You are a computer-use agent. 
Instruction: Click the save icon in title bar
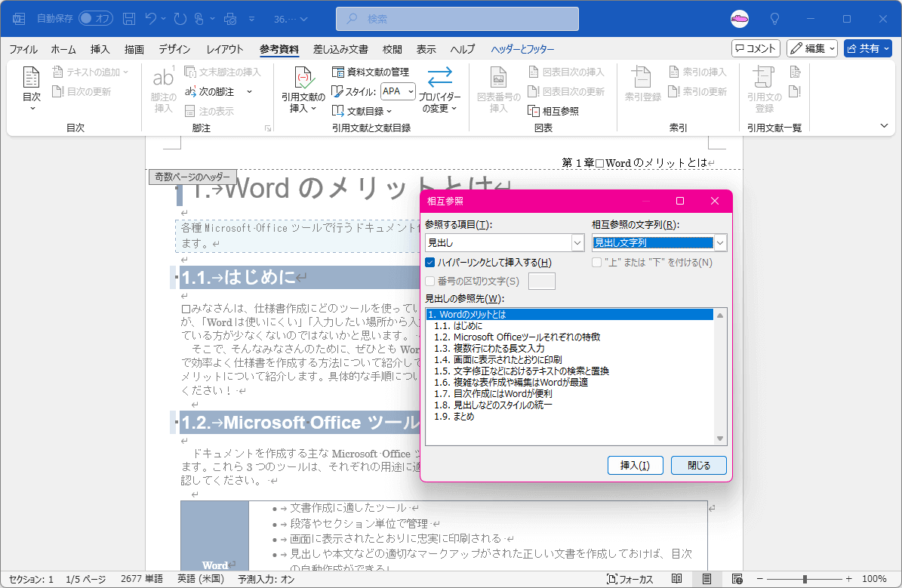pos(129,19)
